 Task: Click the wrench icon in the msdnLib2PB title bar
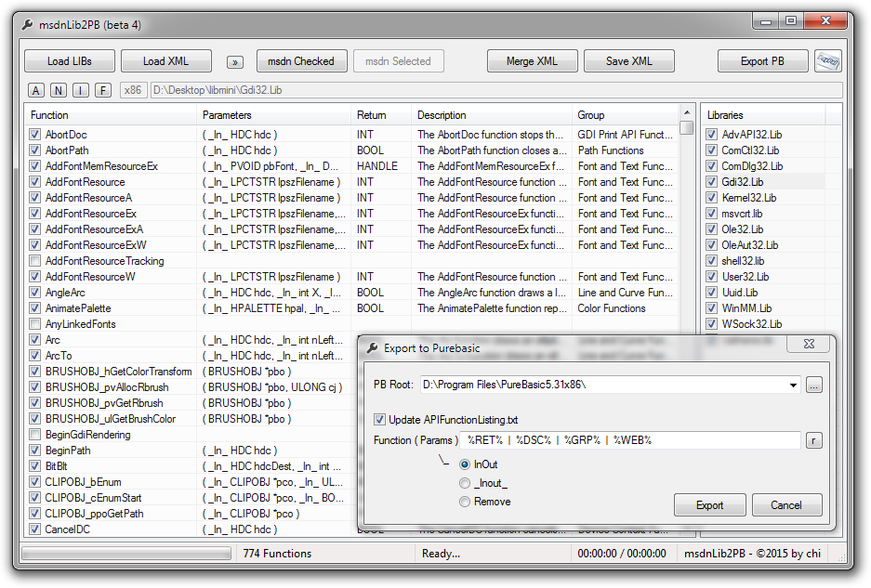point(27,25)
